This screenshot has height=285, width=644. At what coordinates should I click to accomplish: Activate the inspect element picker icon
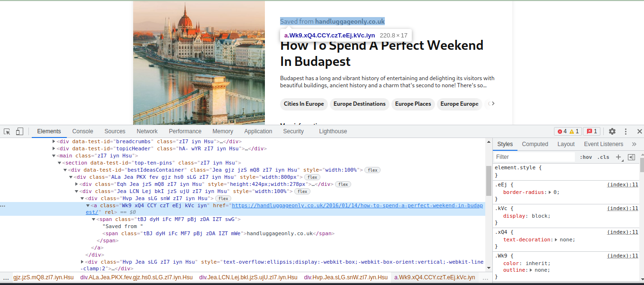pyautogui.click(x=7, y=131)
